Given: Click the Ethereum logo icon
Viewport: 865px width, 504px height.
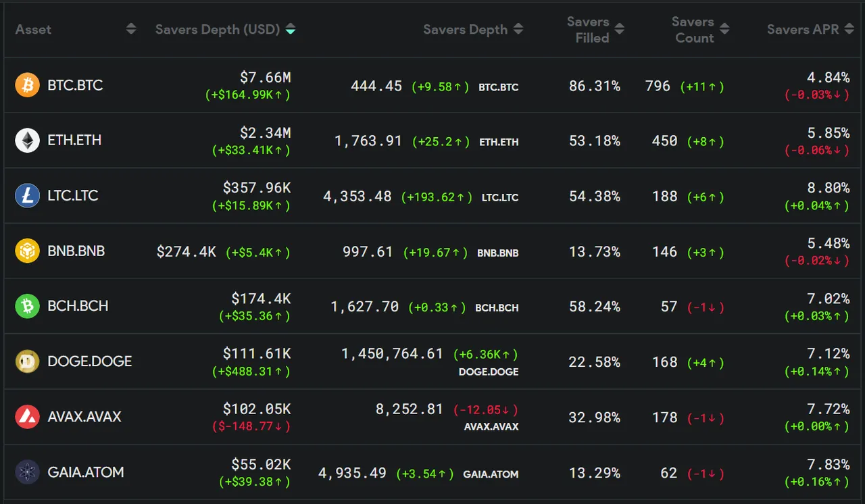Looking at the screenshot, I should (28, 141).
